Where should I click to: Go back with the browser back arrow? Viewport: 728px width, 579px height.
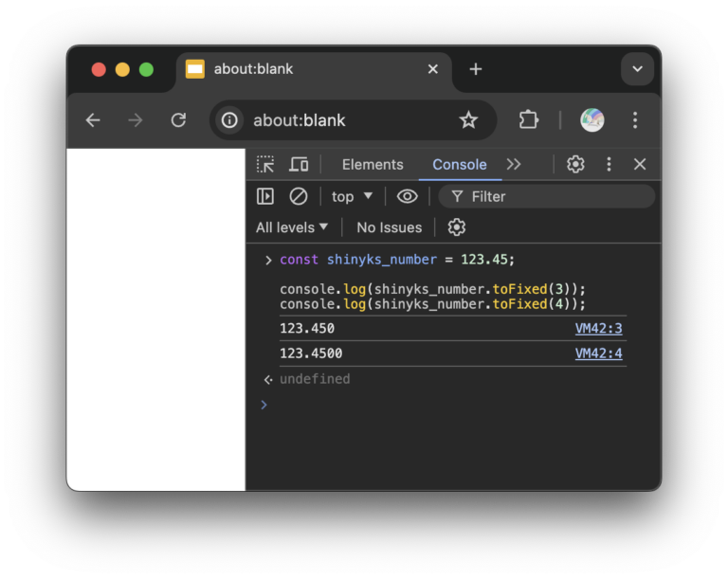[x=93, y=120]
